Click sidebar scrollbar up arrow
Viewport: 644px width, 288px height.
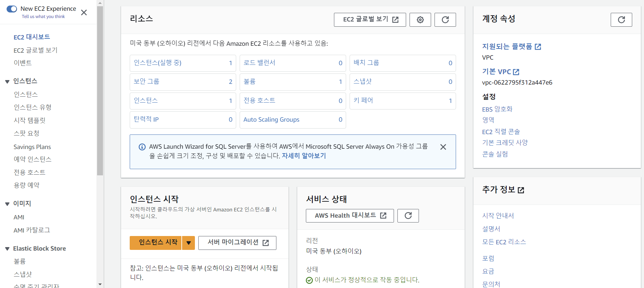[100, 3]
